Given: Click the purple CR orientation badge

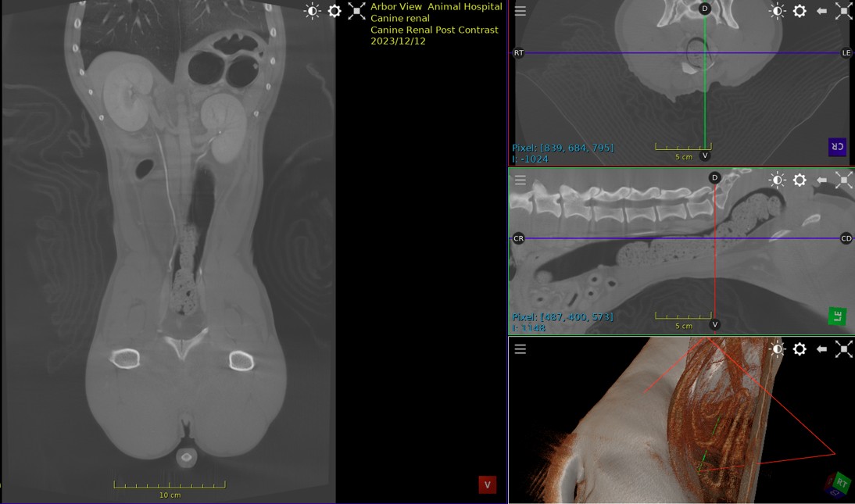Looking at the screenshot, I should click(837, 147).
